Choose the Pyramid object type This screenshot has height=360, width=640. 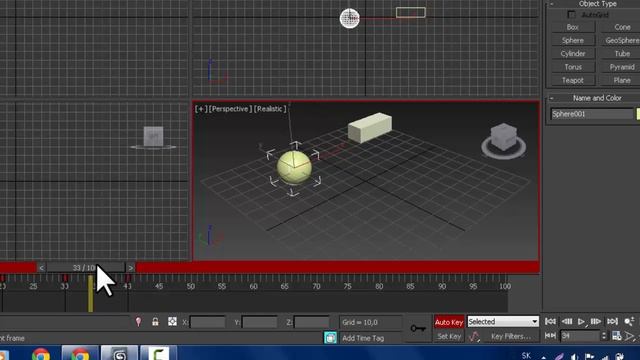622,67
